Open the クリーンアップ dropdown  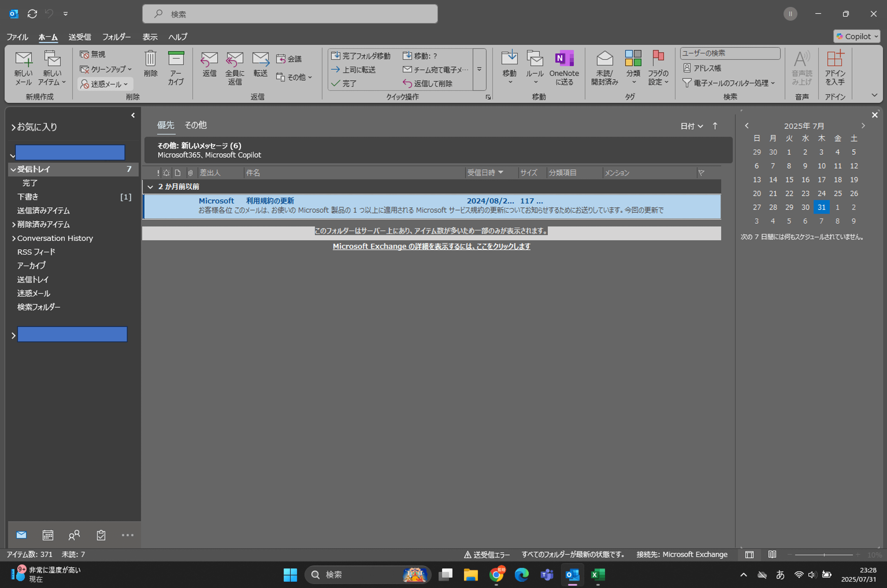click(x=106, y=69)
